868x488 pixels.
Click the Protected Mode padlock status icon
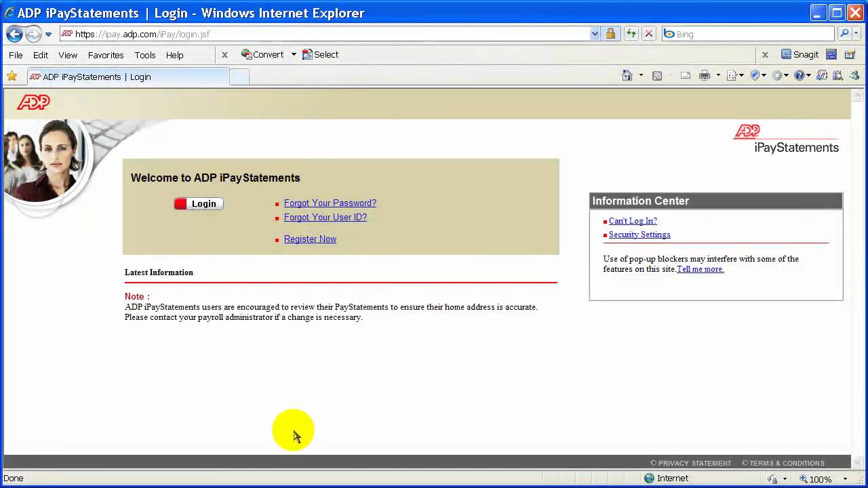coord(772,479)
